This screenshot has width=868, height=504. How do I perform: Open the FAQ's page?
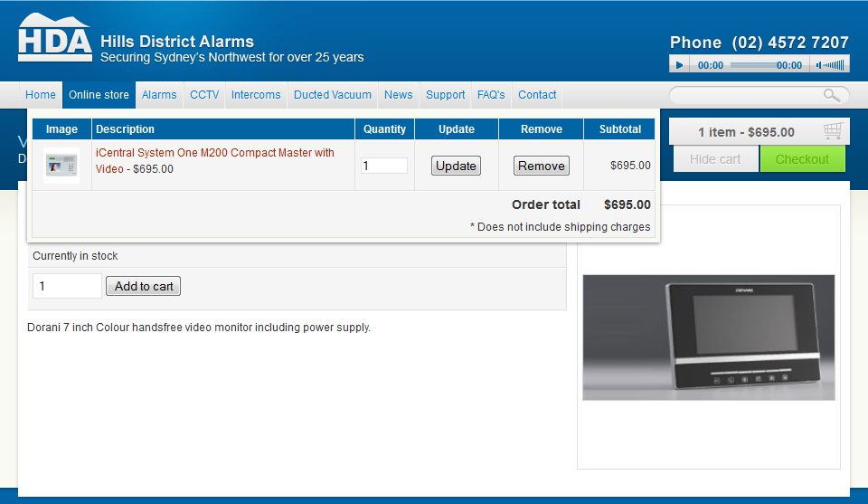[x=491, y=95]
